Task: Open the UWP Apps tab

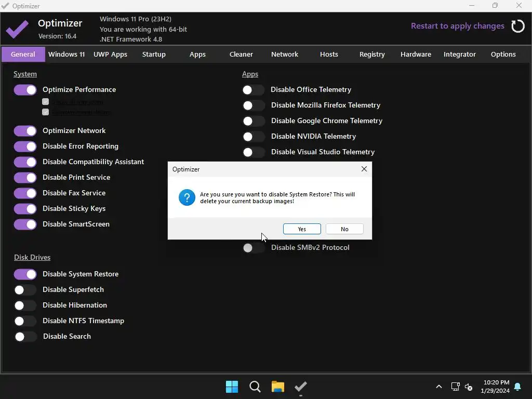Action: click(110, 54)
